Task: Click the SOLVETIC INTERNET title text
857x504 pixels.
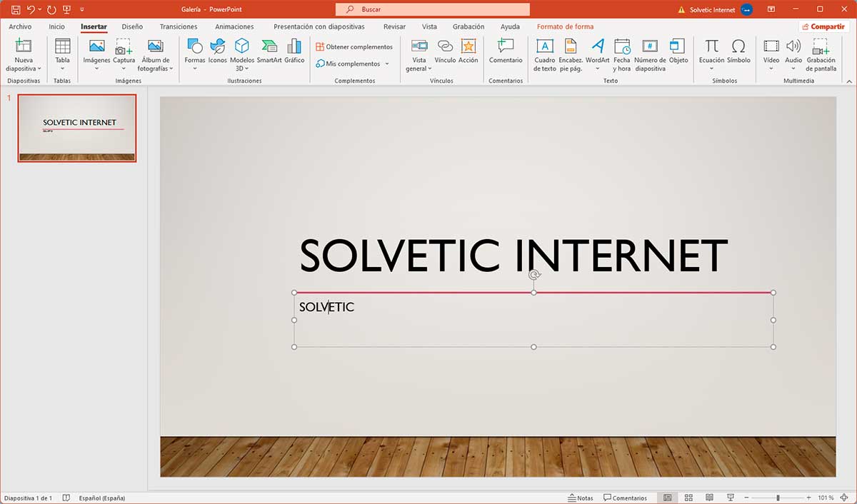Action: point(513,256)
